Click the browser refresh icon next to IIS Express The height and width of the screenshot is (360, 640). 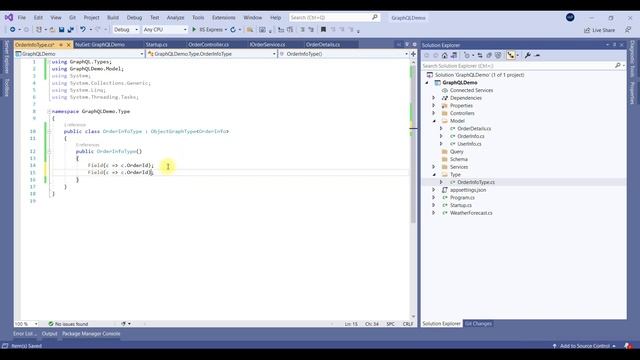(x=233, y=30)
